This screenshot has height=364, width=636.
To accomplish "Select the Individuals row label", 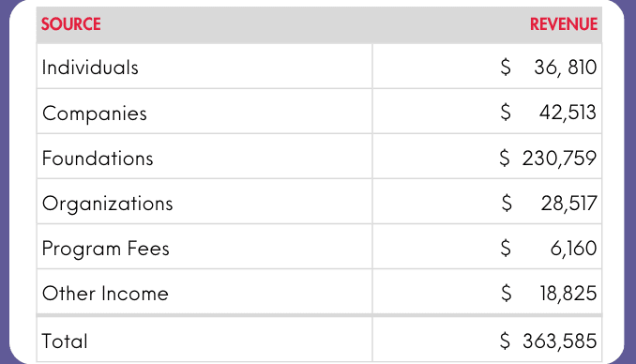I will [90, 68].
